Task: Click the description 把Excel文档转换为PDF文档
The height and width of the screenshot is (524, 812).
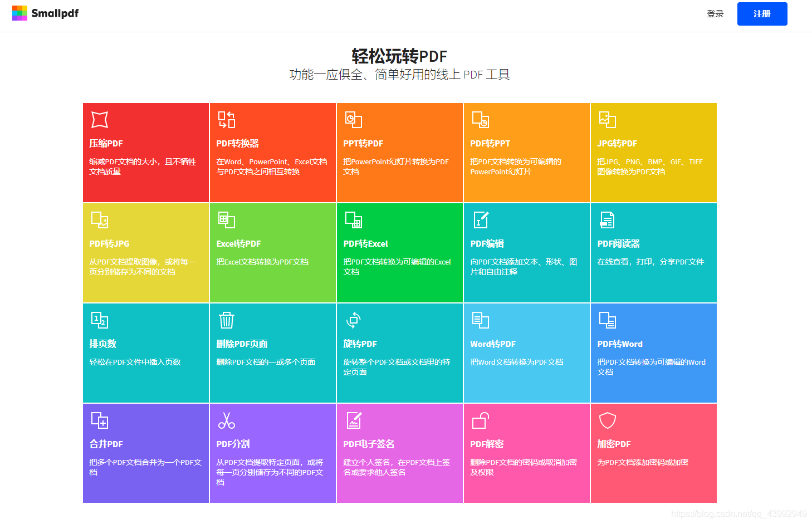Action: point(262,262)
